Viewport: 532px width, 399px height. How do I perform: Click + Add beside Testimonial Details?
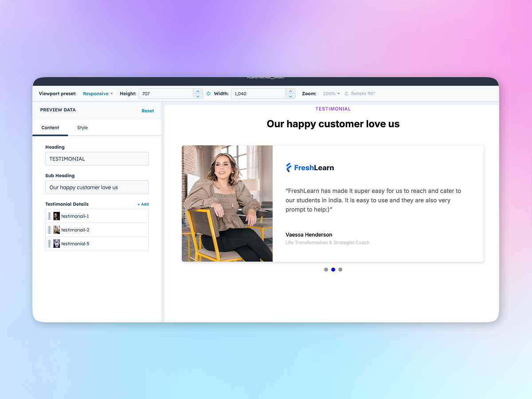click(x=143, y=204)
